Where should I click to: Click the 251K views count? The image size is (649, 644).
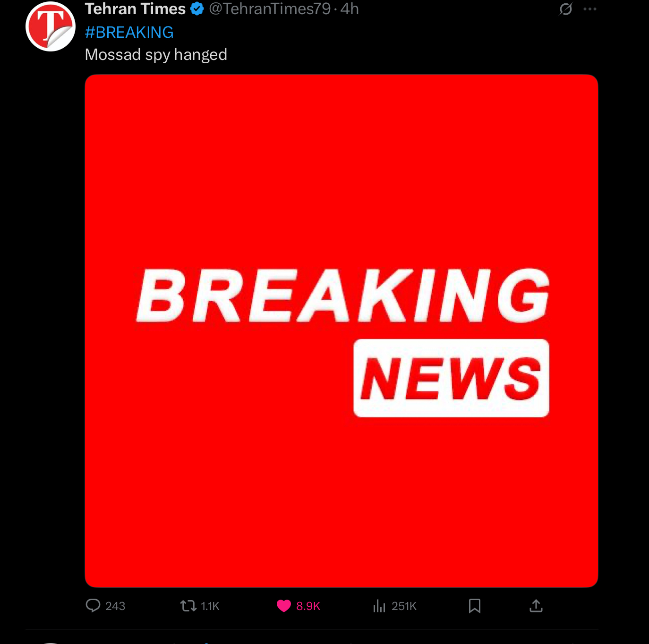click(x=404, y=606)
